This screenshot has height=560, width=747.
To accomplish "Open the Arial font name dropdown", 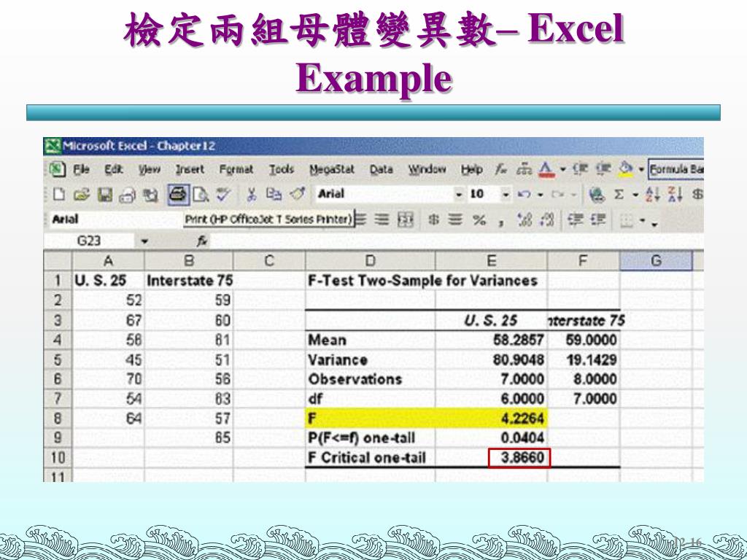I will tap(459, 194).
